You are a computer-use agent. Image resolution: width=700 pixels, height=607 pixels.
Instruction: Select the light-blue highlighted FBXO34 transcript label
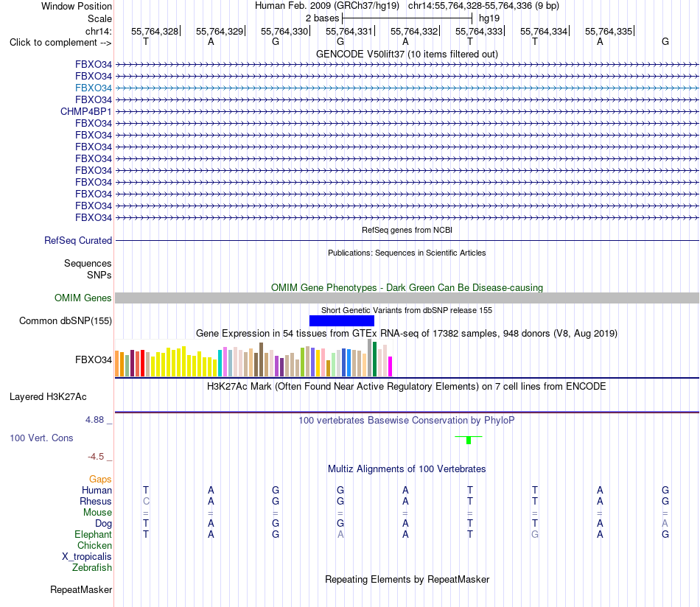94,88
